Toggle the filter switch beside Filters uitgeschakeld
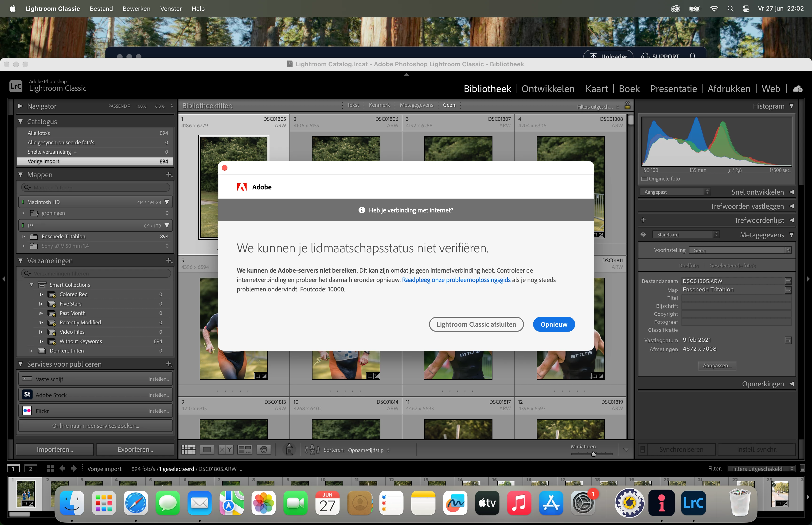Viewport: 812px width, 525px height. pos(802,469)
